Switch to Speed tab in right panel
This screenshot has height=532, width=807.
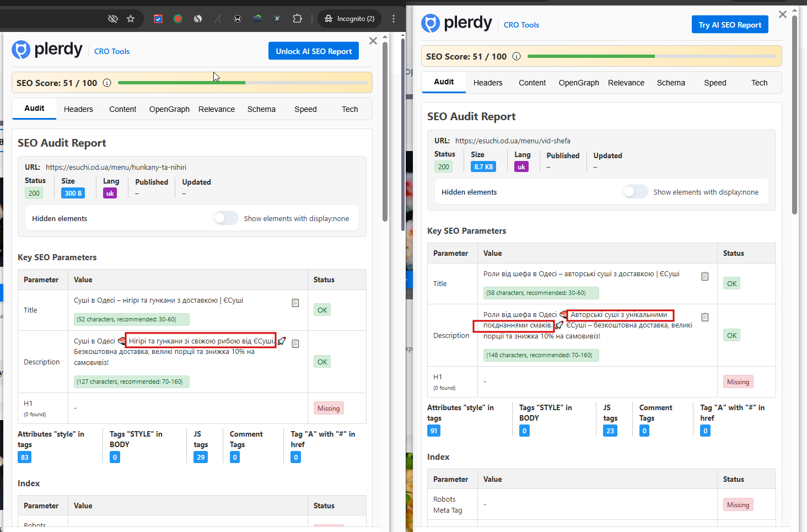coord(715,83)
